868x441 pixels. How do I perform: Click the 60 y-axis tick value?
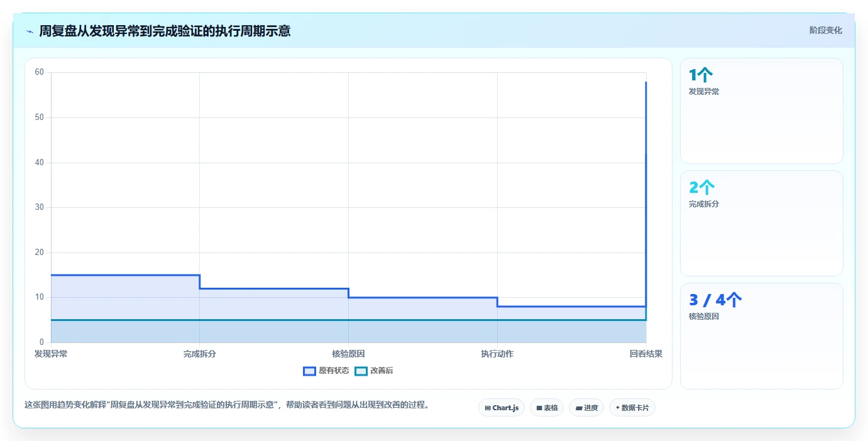click(39, 72)
